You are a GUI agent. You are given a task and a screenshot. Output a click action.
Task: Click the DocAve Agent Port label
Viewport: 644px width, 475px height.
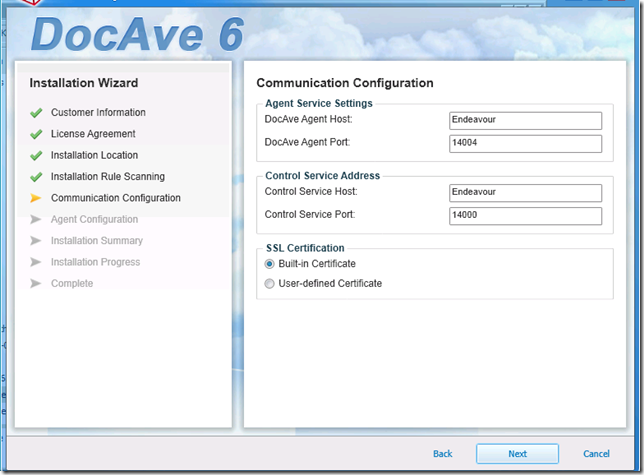[x=307, y=142]
